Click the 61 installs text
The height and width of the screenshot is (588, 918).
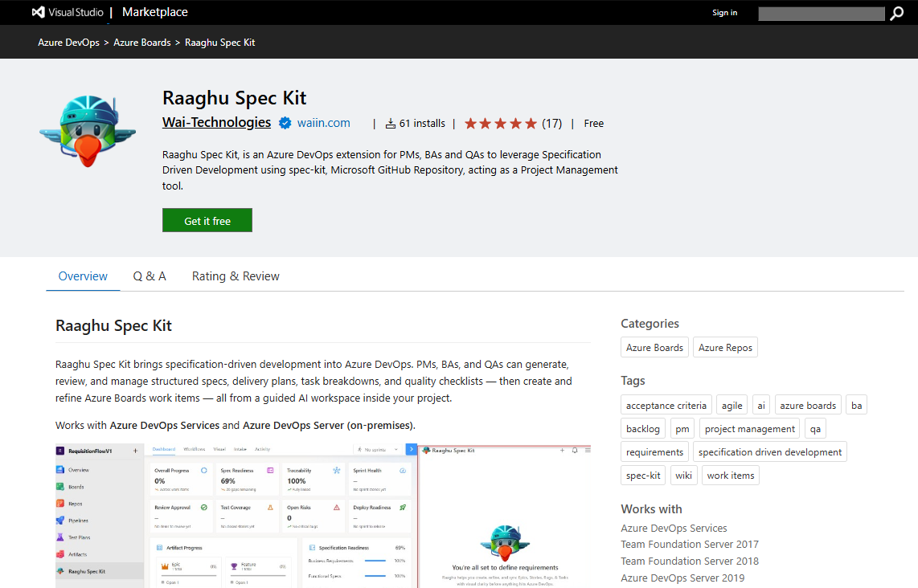(x=422, y=124)
